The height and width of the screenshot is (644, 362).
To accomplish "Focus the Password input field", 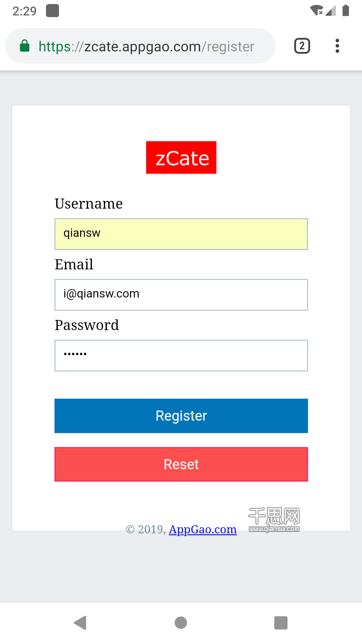I will [181, 356].
